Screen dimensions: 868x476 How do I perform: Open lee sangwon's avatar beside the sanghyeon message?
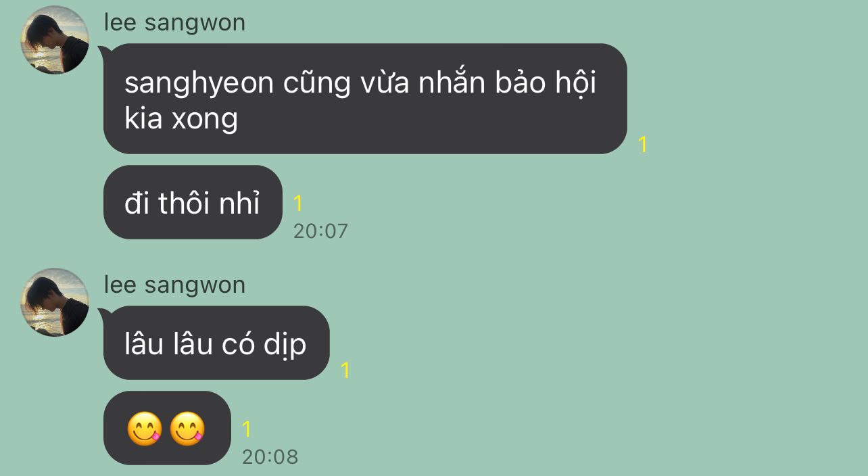55,40
